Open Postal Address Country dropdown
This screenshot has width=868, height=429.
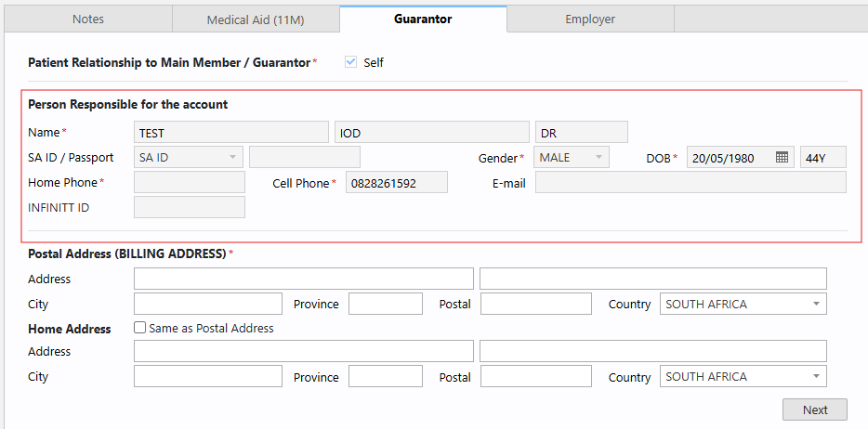click(743, 304)
